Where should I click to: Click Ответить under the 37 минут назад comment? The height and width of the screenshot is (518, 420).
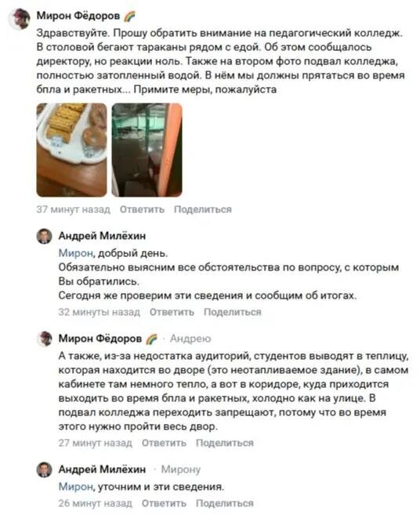coord(142,209)
